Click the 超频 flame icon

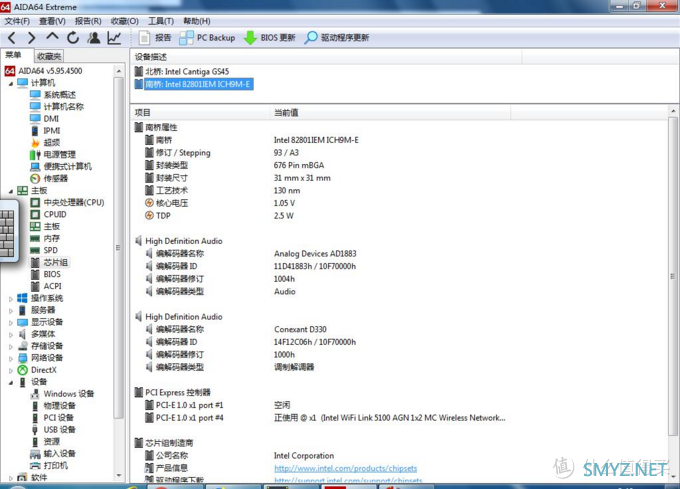(x=35, y=143)
